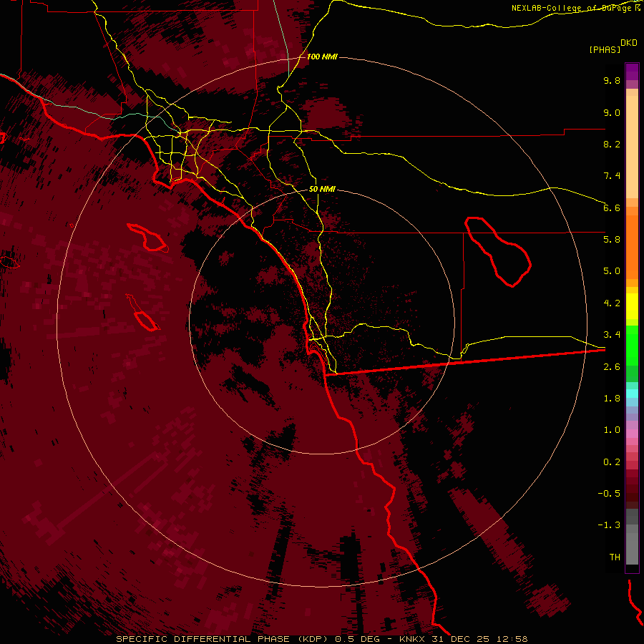Click the 31 DEC 25 date in caption
This screenshot has width=644, height=644.
click(x=460, y=639)
